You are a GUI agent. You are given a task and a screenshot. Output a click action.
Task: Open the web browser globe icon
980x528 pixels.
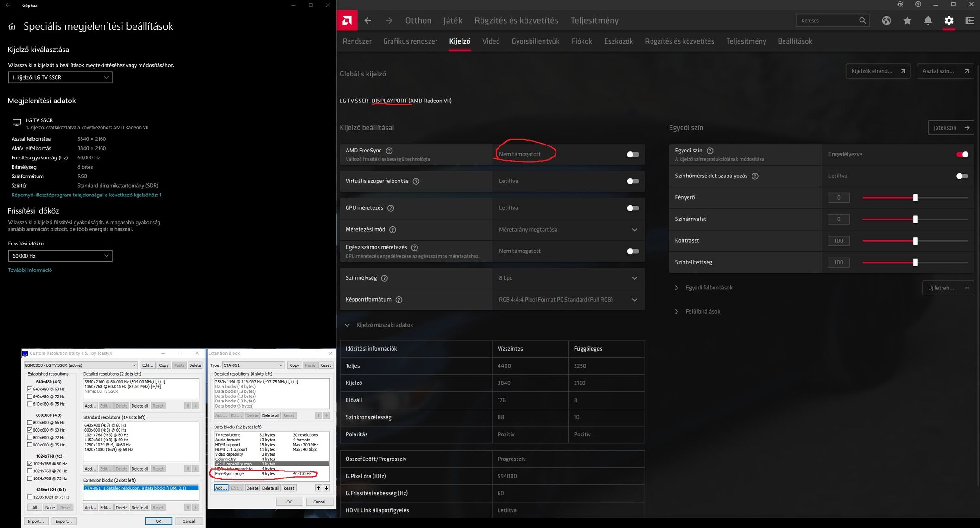886,20
